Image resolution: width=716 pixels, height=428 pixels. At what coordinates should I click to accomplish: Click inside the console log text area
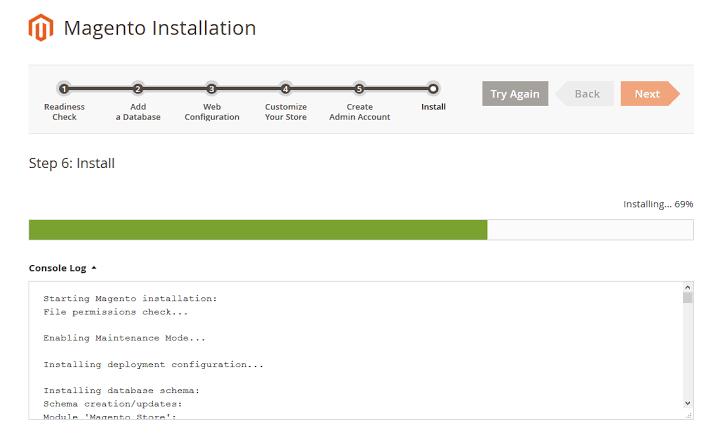[x=356, y=350]
